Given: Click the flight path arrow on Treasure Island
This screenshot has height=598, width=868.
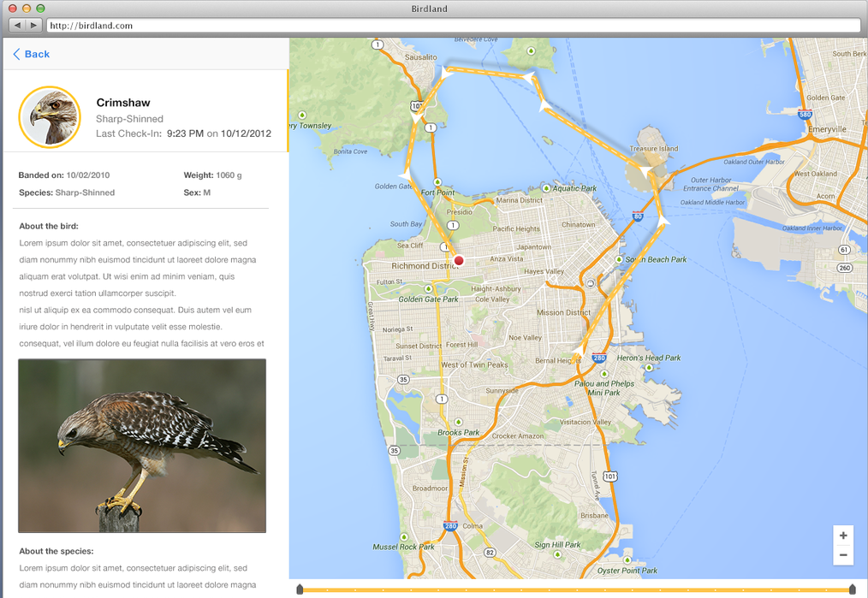Looking at the screenshot, I should click(x=645, y=172).
